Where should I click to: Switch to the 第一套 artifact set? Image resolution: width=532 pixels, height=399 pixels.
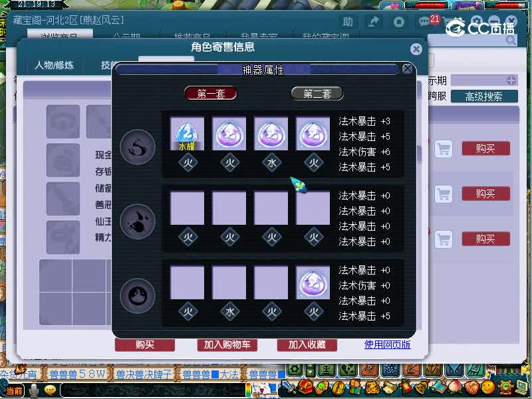coord(211,93)
